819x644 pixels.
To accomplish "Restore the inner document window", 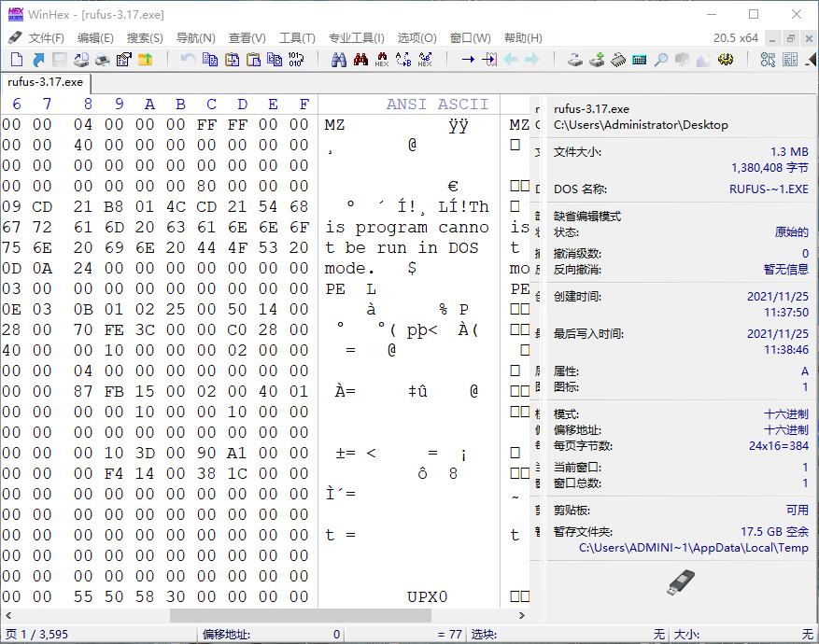I will 790,38.
